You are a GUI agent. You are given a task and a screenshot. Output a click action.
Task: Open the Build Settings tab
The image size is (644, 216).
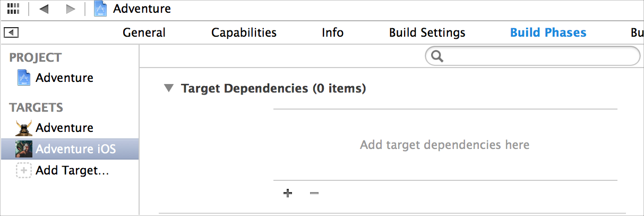coord(427,33)
